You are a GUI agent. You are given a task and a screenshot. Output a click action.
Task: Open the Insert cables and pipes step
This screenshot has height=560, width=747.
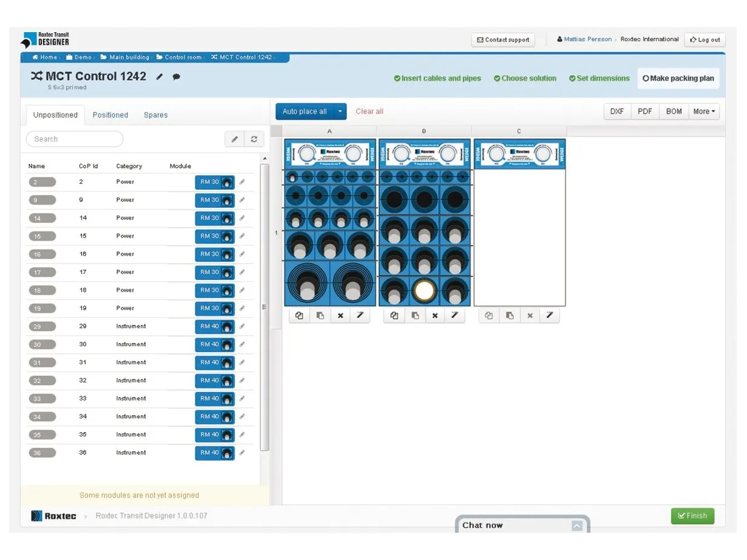[437, 78]
